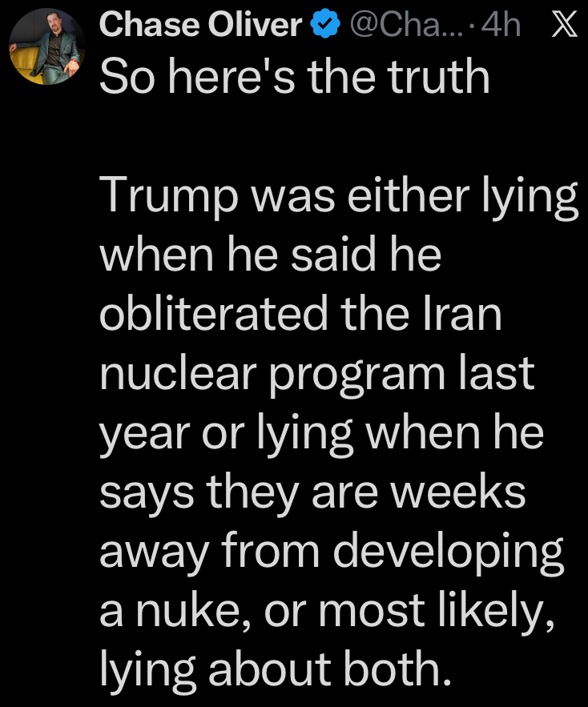
Task: Click the line "away from developing"
Action: [x=331, y=552]
